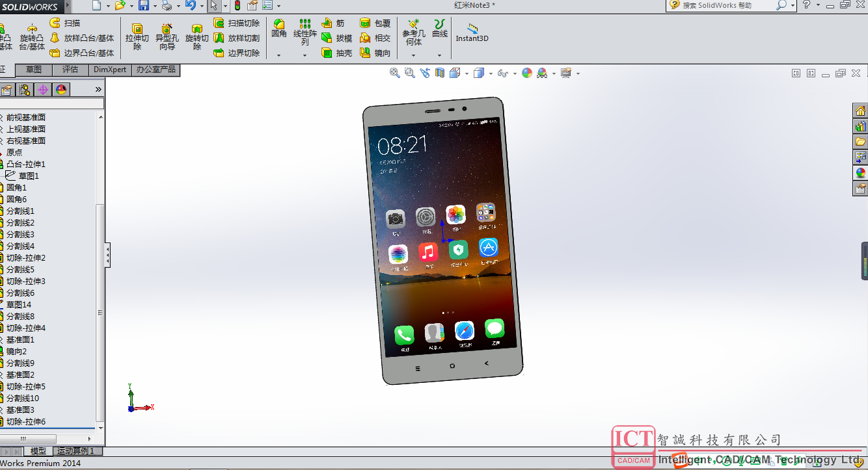Open Custom Properties icon in task pane
This screenshot has height=470, width=868.
860,188
